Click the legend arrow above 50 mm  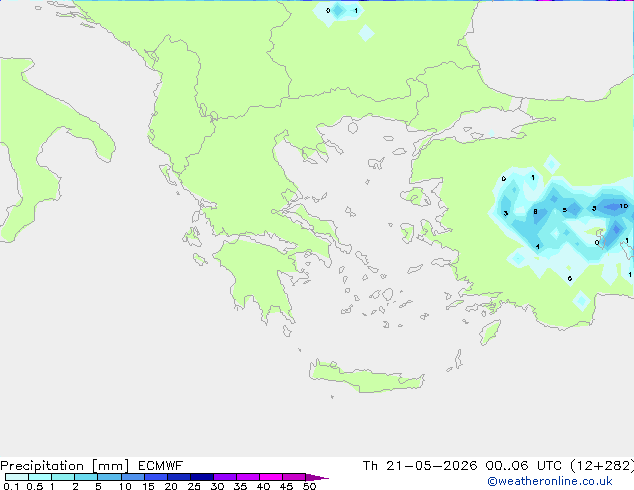(x=317, y=477)
